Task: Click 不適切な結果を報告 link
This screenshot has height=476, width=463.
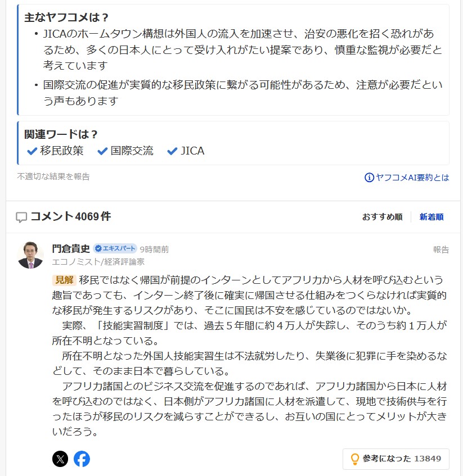Action: [53, 176]
